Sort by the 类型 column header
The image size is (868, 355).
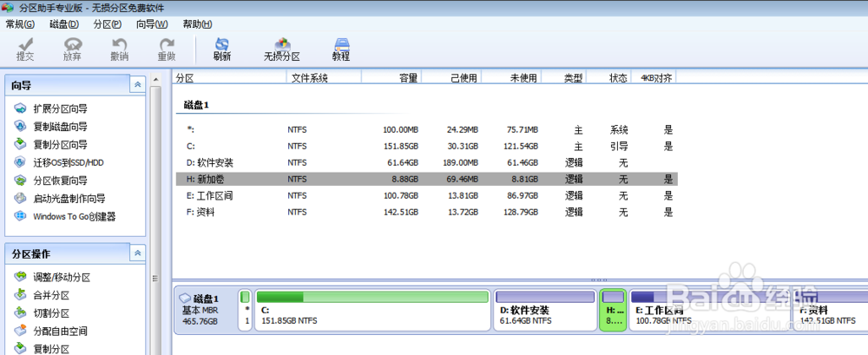click(x=563, y=78)
